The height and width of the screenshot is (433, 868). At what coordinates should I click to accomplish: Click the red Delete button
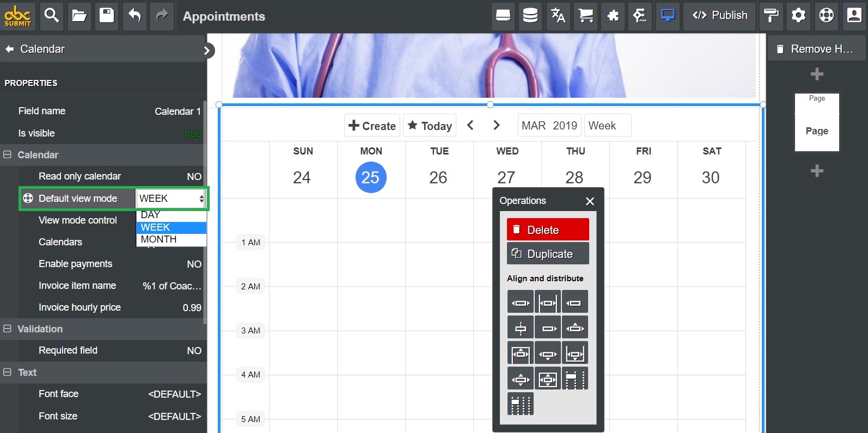pos(548,230)
